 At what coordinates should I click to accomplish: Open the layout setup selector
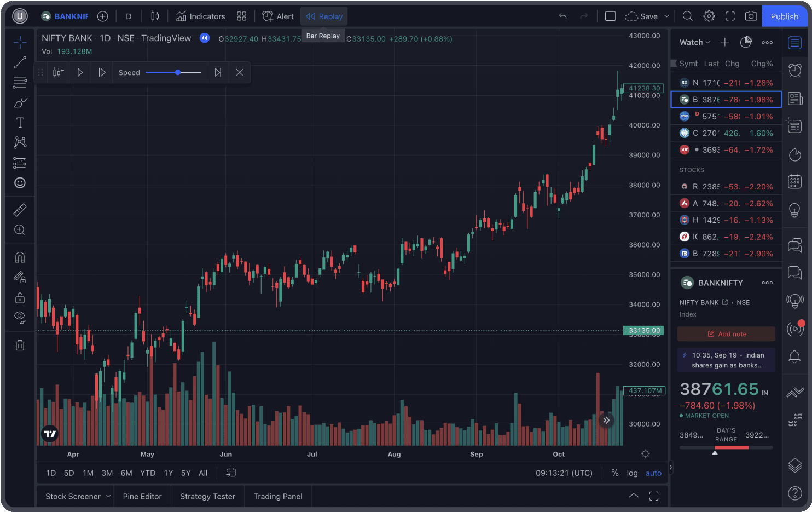[x=610, y=16]
